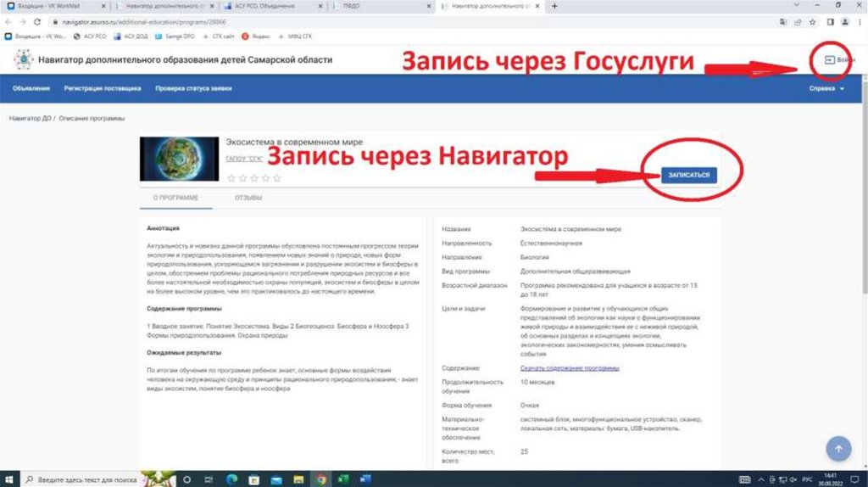Bookmark this page with the star icon

[x=812, y=22]
